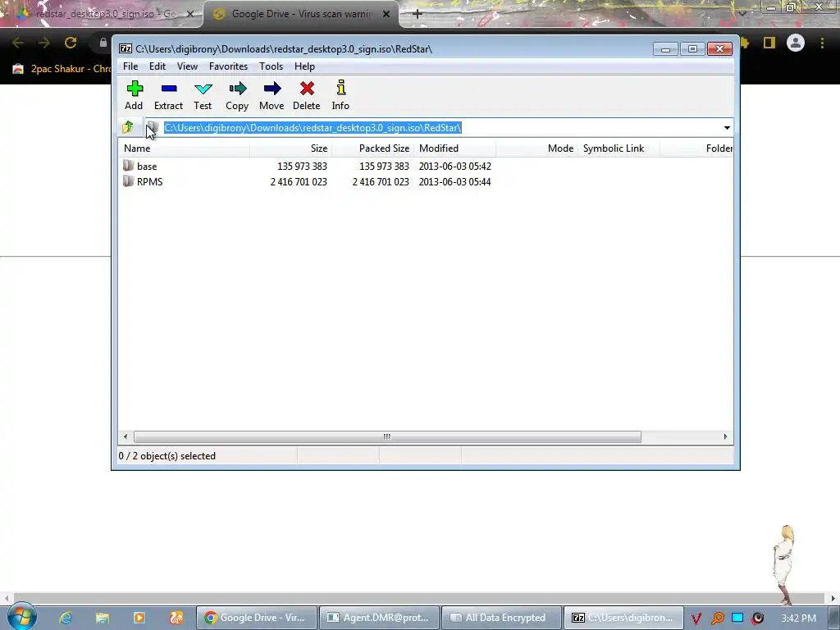Open the Help menu
The image size is (840, 630).
tap(304, 66)
